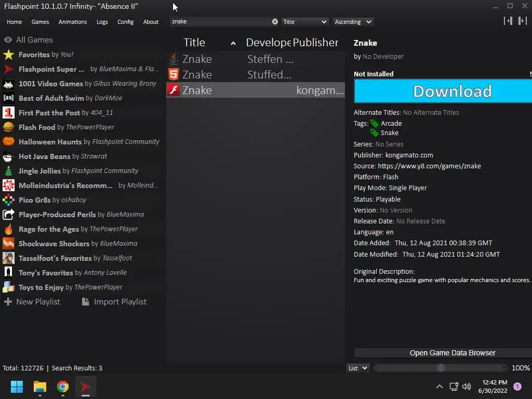The image size is (532, 399).
Task: Open the Games tab
Action: click(40, 22)
